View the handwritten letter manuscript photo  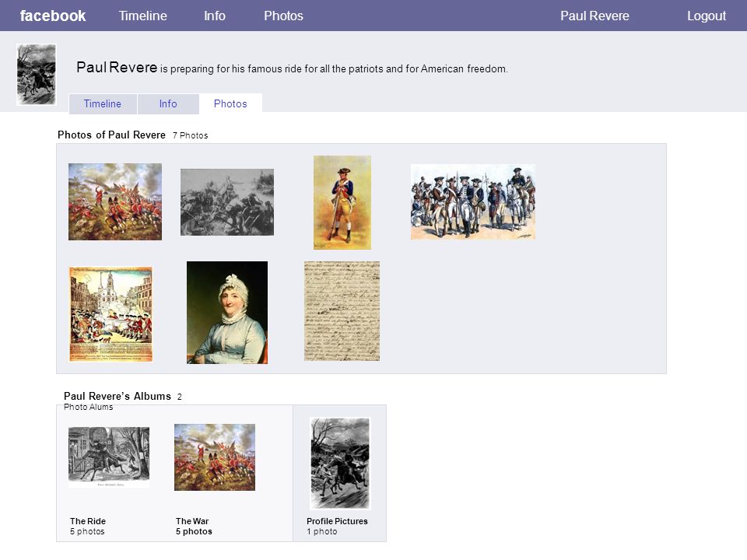tap(342, 311)
